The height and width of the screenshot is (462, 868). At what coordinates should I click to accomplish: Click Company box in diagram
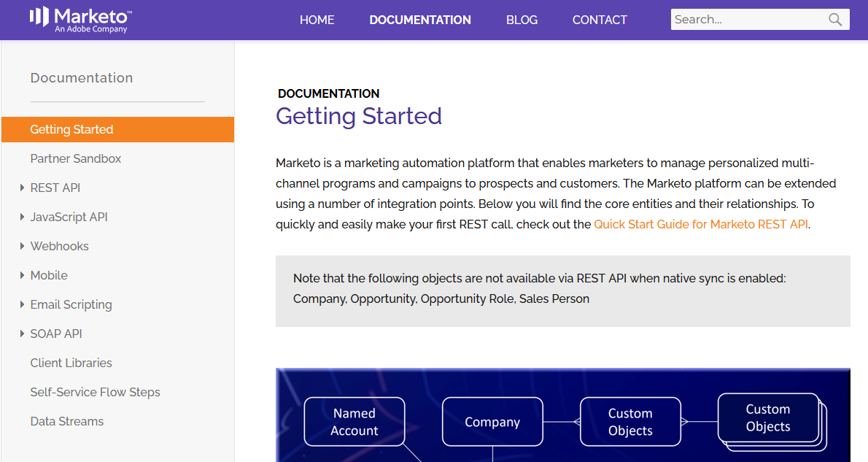tap(492, 422)
